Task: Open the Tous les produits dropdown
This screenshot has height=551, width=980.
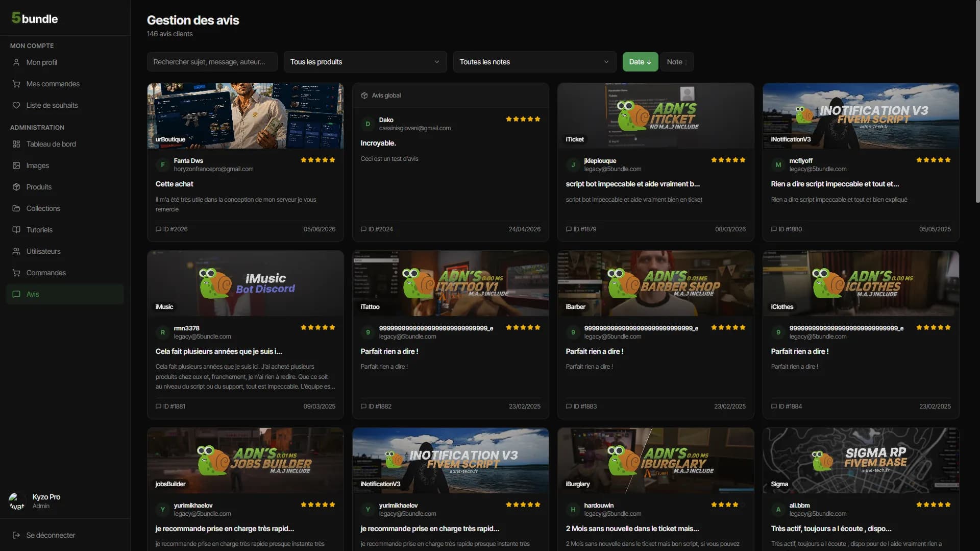Action: point(365,62)
